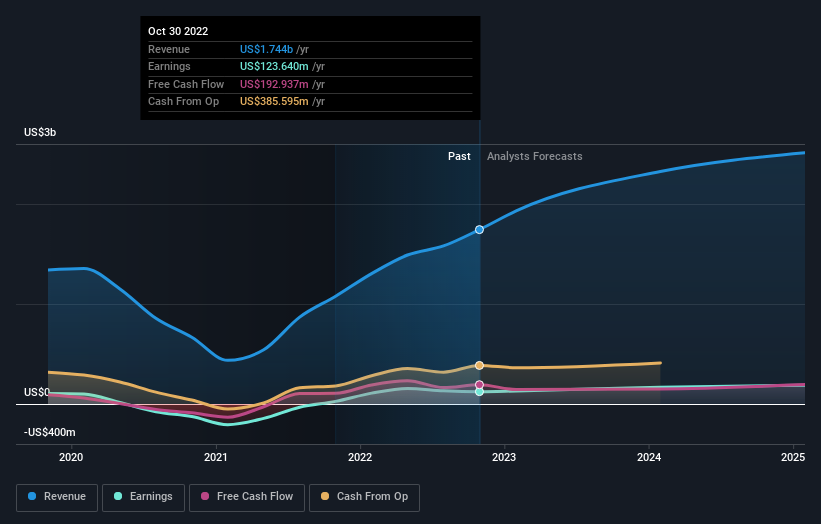The width and height of the screenshot is (821, 524).
Task: Click the Analysts Forecasts label
Action: [x=535, y=156]
